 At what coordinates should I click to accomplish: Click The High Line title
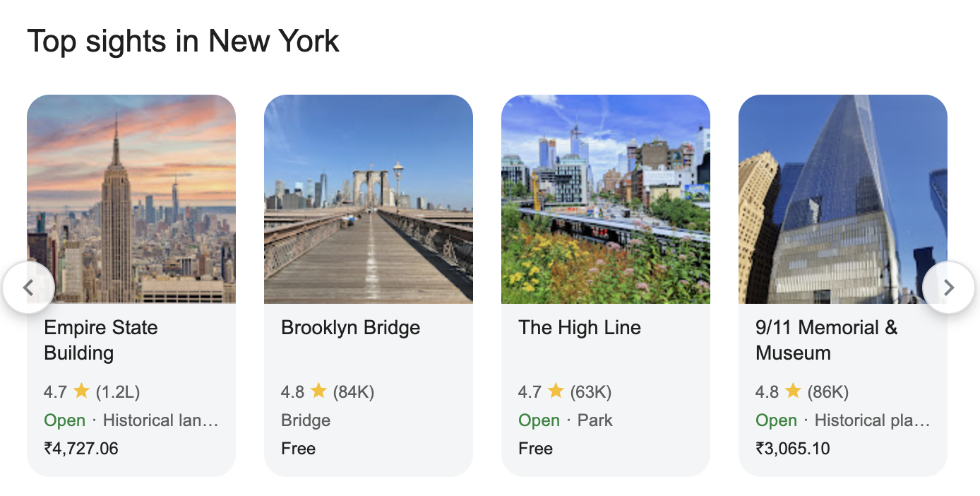click(579, 328)
